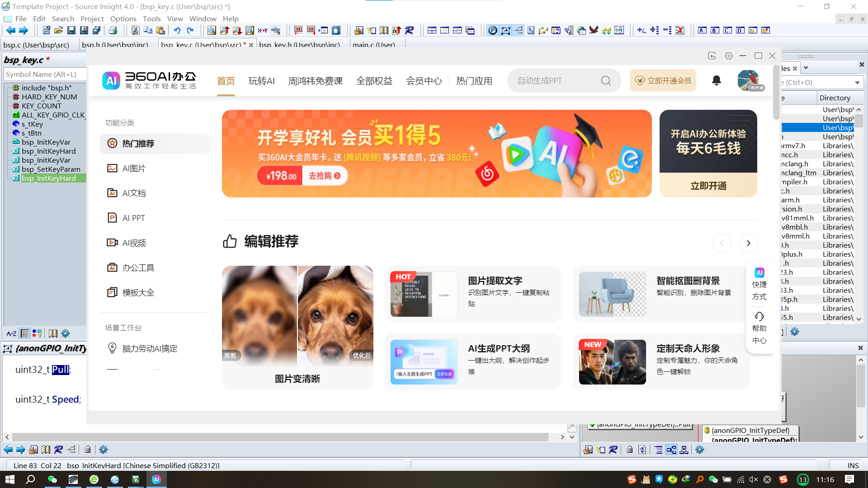Screen dimensions: 868x488
Task: Select AI图片 in the sidebar
Action: click(x=155, y=169)
